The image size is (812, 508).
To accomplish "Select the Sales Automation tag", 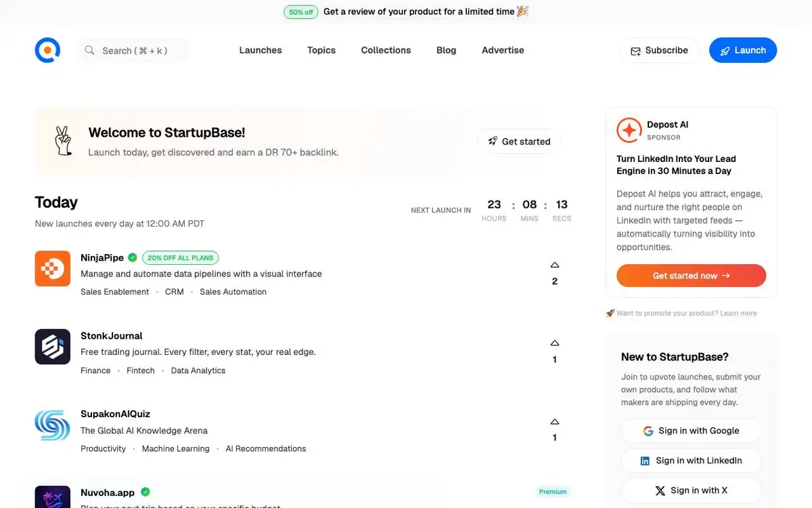I will (x=233, y=292).
